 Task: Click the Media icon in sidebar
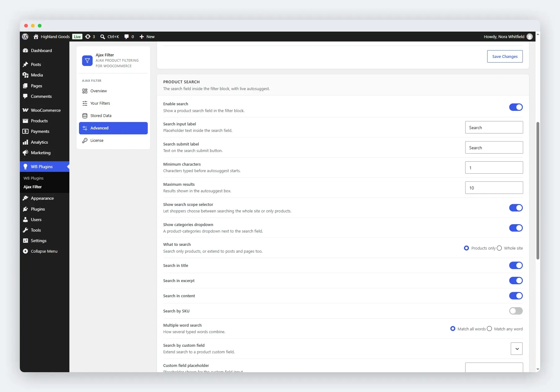[x=25, y=75]
